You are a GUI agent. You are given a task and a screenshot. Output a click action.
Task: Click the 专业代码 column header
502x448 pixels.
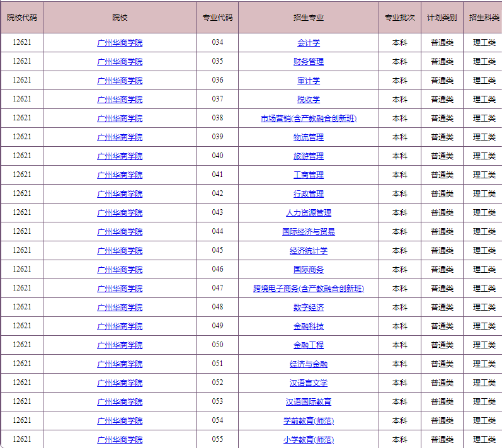click(217, 17)
